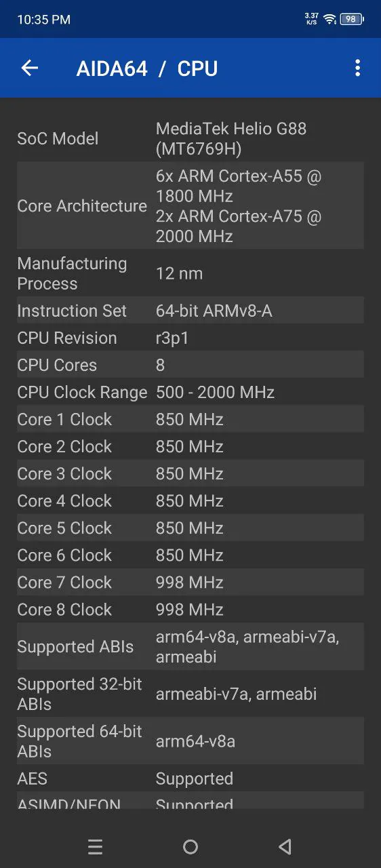Screen dimensions: 381x868
Task: Select the Instruction Set row
Action: coord(190,311)
